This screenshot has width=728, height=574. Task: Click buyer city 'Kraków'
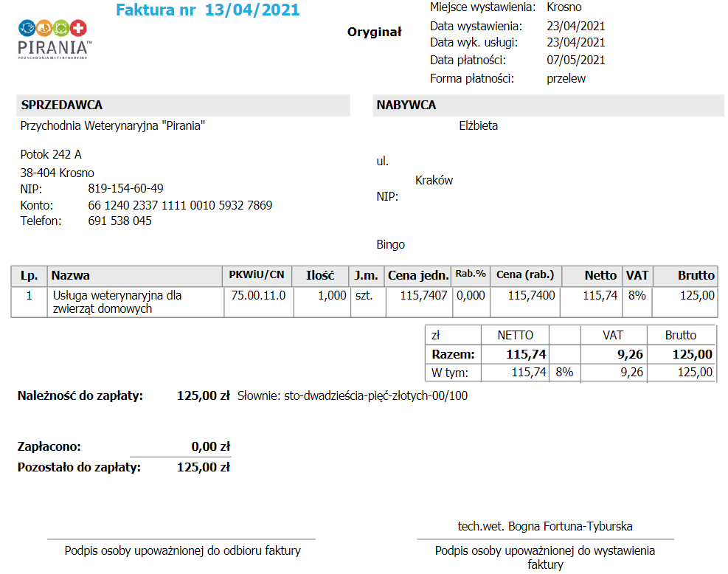[x=434, y=180]
